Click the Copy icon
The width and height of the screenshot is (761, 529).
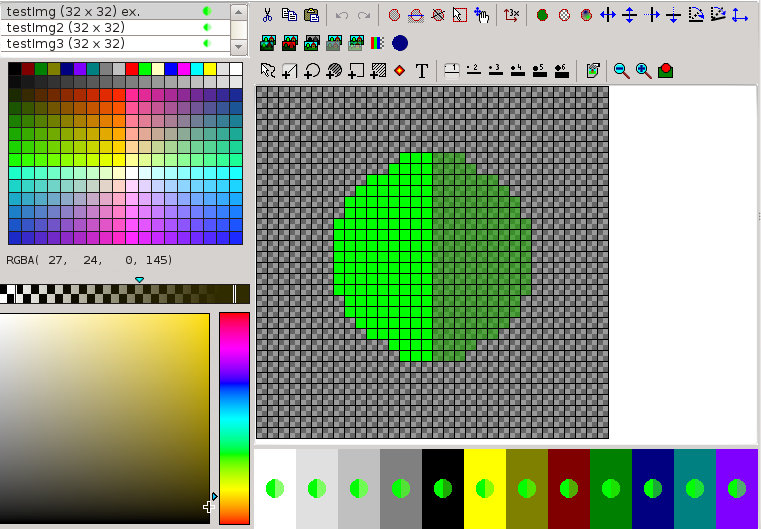click(289, 15)
